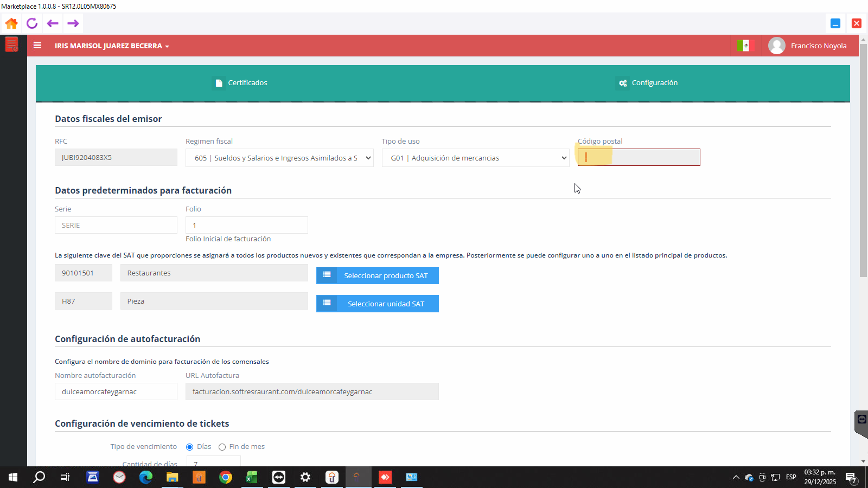Navigate back with the left arrow
The width and height of the screenshot is (868, 488).
[x=53, y=23]
